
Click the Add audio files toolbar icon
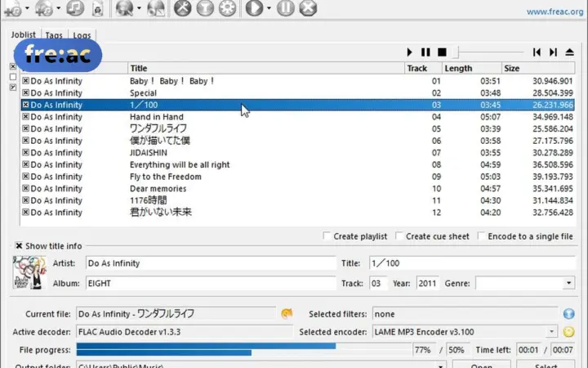click(x=13, y=8)
